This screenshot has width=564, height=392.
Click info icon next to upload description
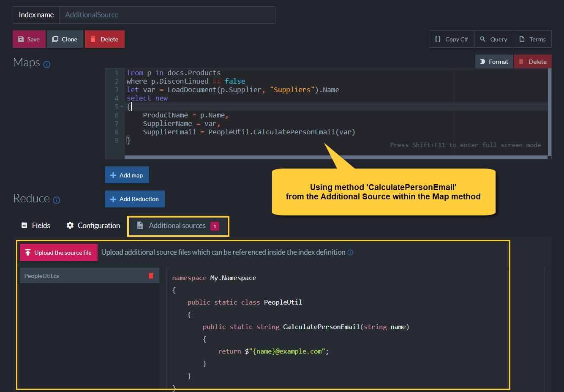coord(350,253)
